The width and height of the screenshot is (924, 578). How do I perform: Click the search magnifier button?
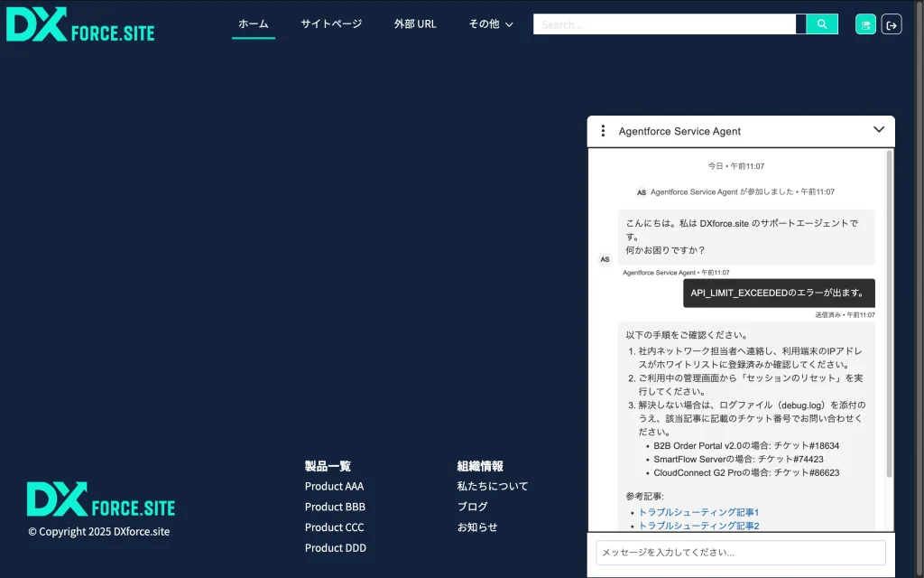point(821,24)
